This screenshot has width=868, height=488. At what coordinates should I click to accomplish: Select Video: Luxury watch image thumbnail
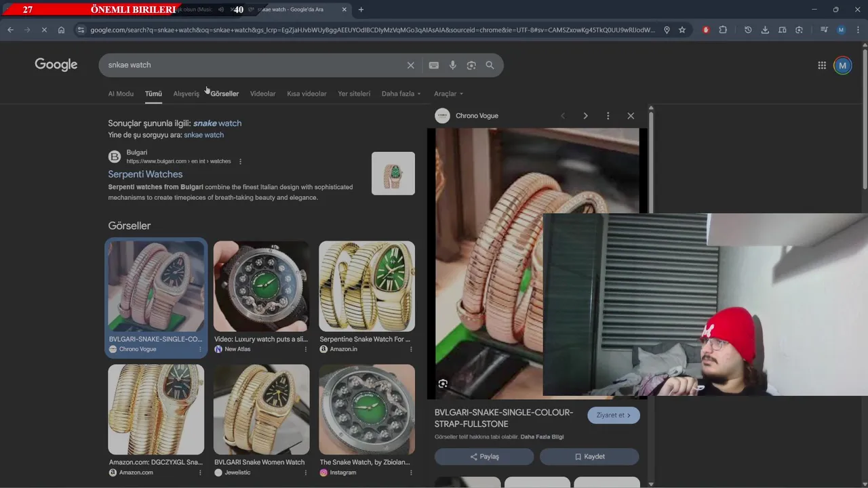[261, 287]
